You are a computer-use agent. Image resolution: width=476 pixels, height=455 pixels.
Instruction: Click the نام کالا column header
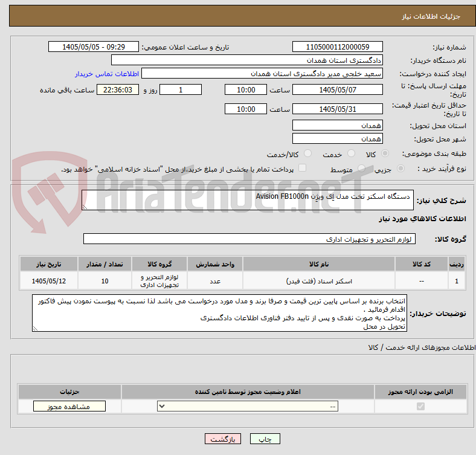(319, 264)
